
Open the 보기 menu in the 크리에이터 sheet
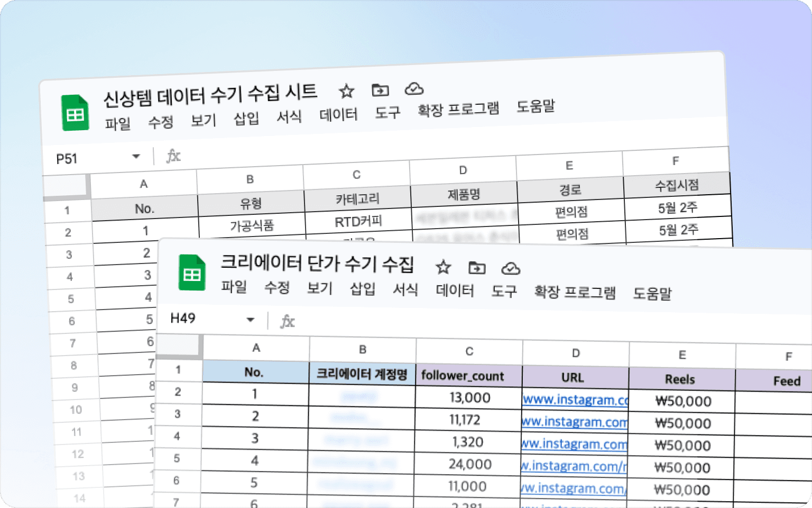point(320,288)
